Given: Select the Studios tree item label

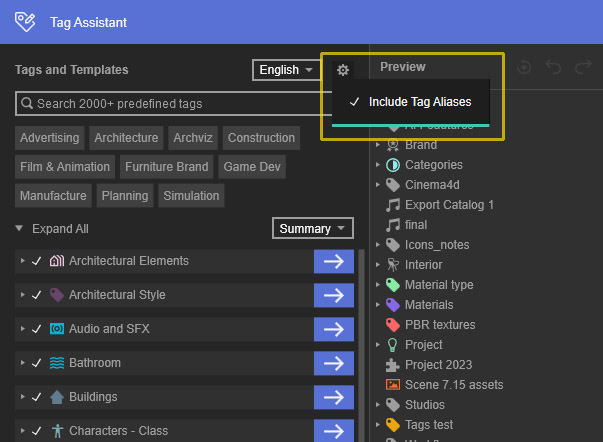Looking at the screenshot, I should (x=425, y=405).
